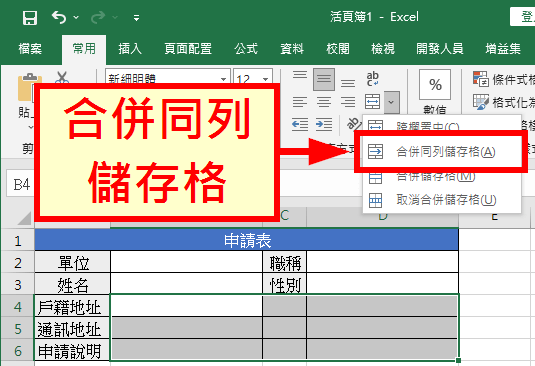The height and width of the screenshot is (366, 535).
Task: Click the Undo arrow icon
Action: pos(59,17)
